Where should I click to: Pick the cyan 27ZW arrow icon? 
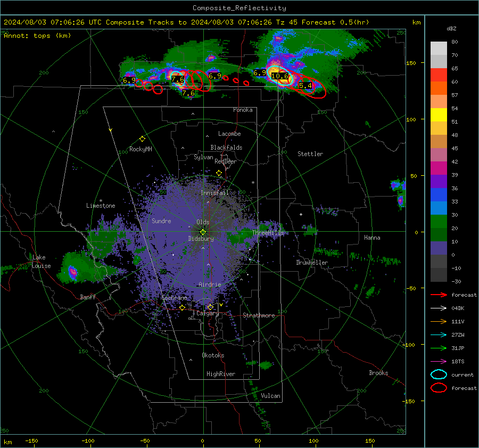tap(439, 335)
